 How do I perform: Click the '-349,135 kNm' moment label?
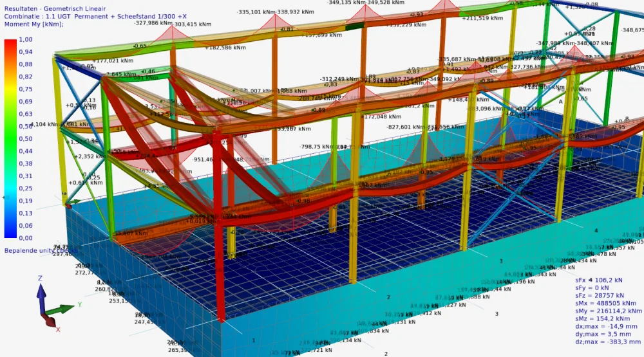coord(346,3)
